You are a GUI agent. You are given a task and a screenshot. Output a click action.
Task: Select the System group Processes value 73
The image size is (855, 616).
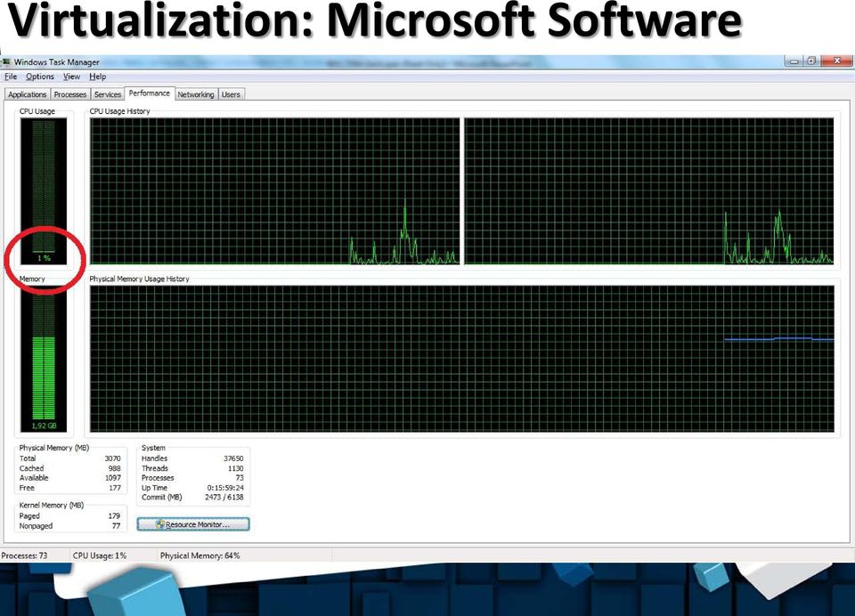[x=240, y=478]
